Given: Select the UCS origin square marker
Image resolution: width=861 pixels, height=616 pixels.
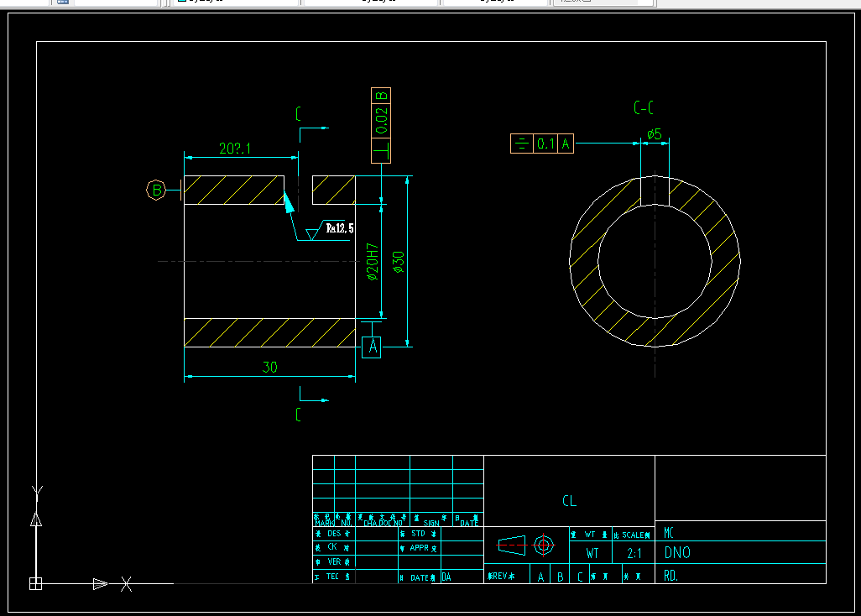Looking at the screenshot, I should click(x=36, y=583).
